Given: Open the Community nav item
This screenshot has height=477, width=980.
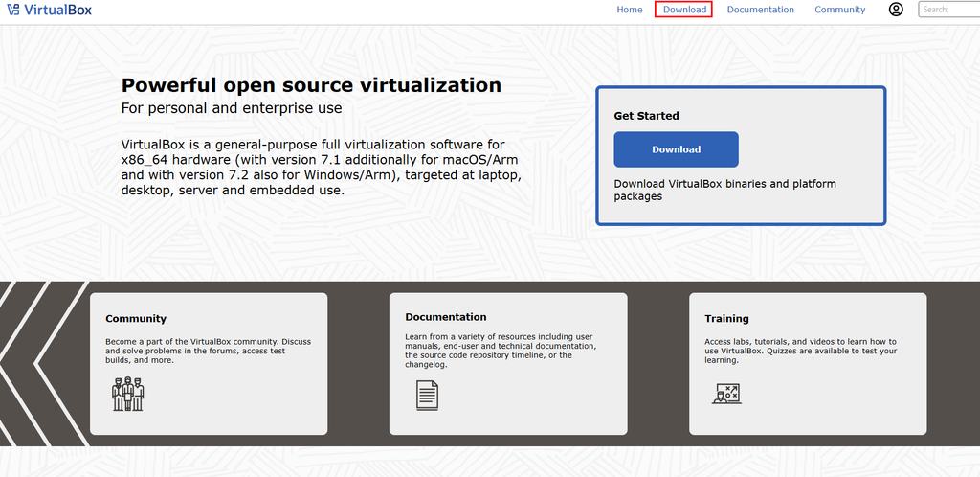Looking at the screenshot, I should [840, 10].
